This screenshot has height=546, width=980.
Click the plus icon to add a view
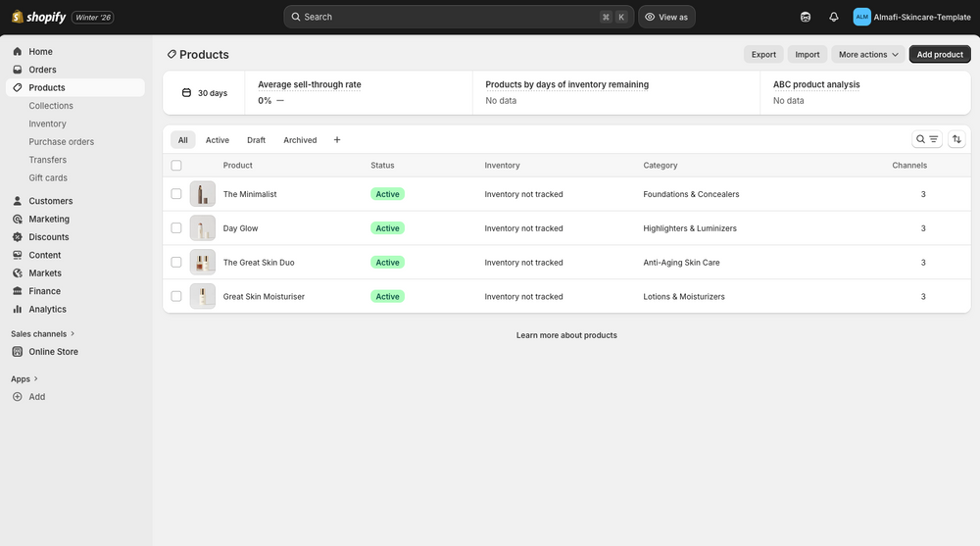(x=337, y=140)
